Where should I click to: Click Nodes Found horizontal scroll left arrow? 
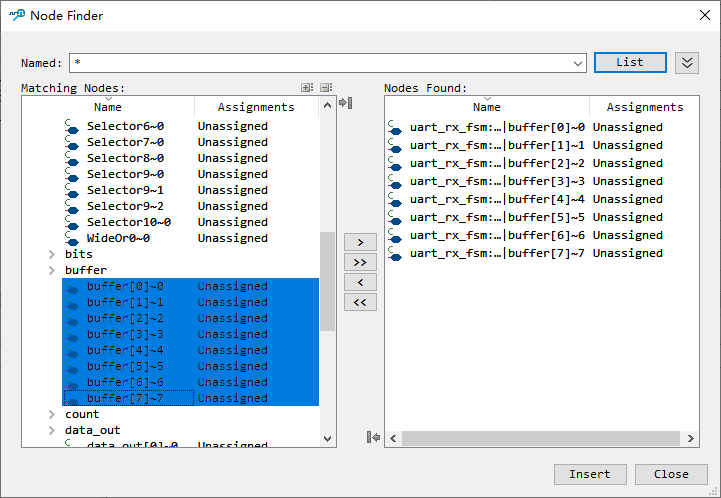coord(393,438)
